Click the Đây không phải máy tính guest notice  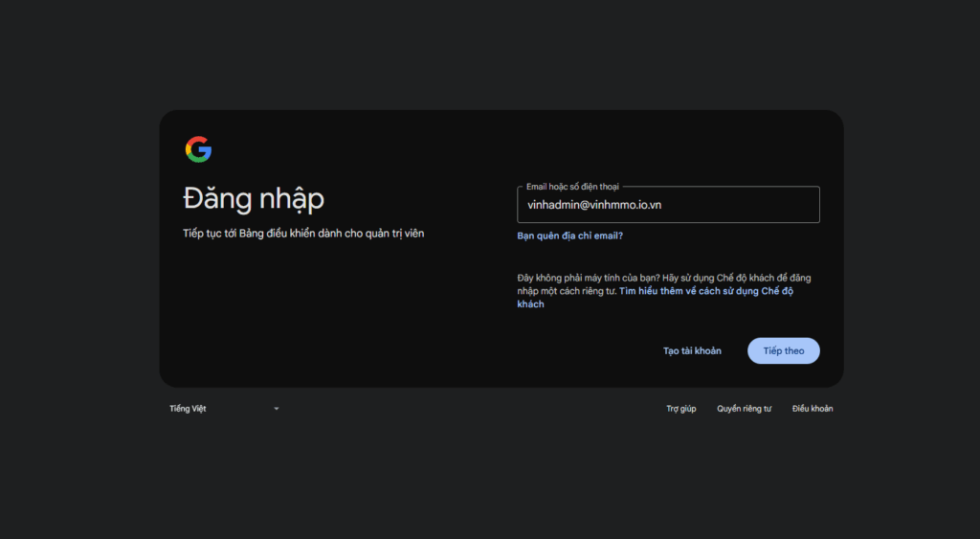[612, 278]
